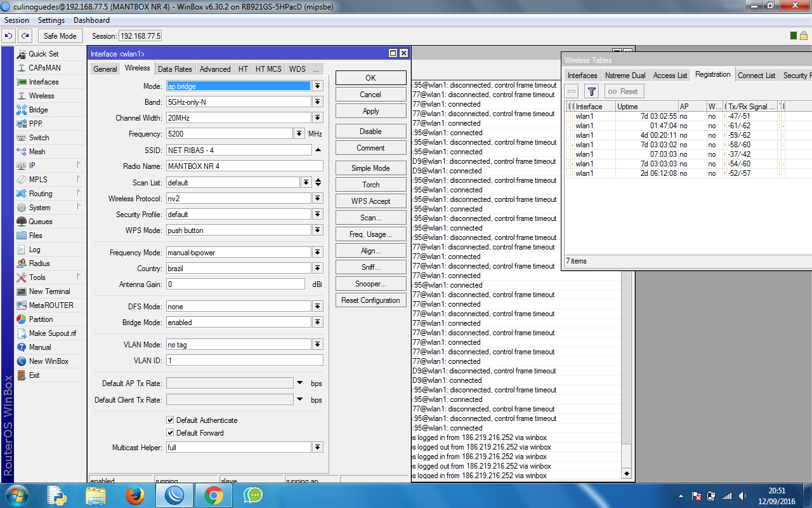This screenshot has width=812, height=508.
Task: Open the Mode dropdown (ap bridge)
Action: point(318,86)
